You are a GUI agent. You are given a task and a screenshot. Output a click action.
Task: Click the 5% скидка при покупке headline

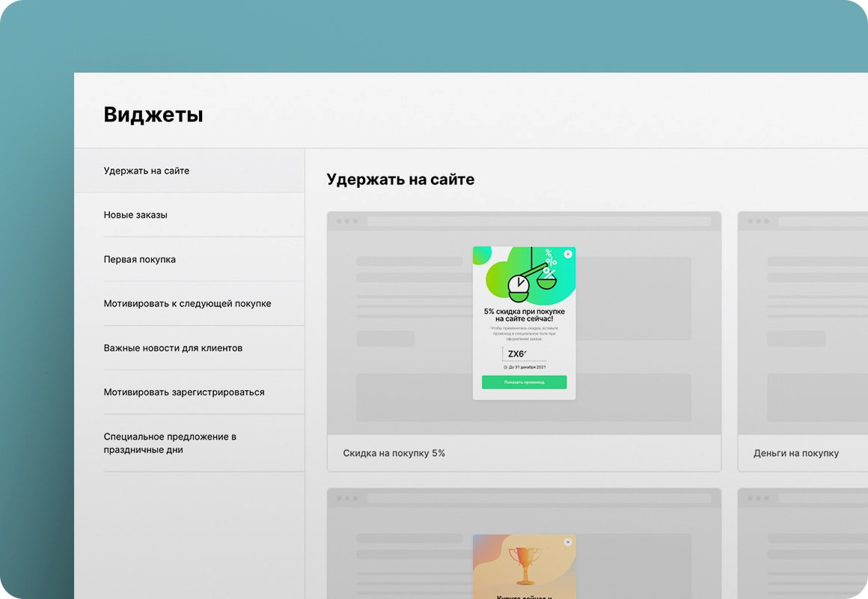pos(525,314)
